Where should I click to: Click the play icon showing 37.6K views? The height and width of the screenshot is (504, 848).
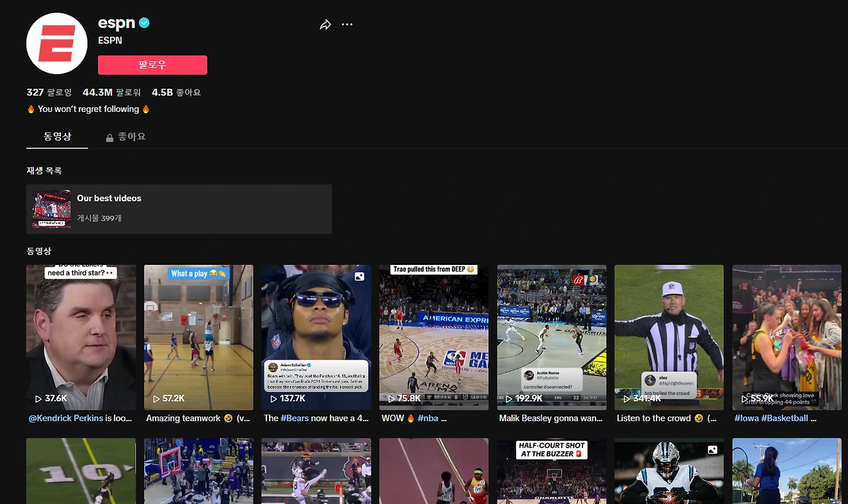coord(38,399)
